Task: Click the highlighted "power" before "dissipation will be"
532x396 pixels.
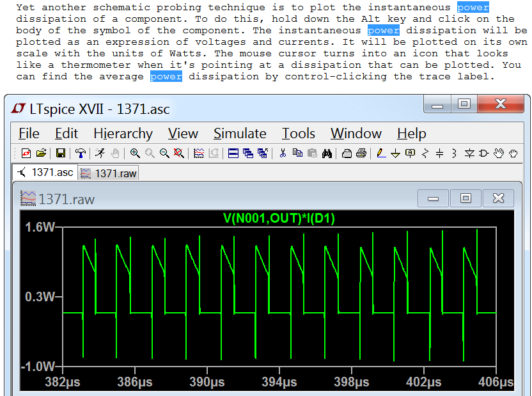Action: tap(384, 31)
